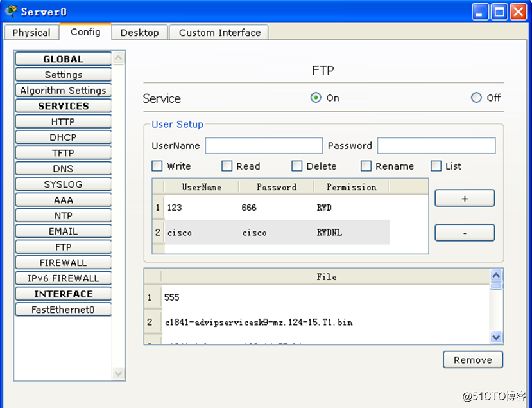
Task: Open global Settings in sidebar
Action: pos(63,75)
